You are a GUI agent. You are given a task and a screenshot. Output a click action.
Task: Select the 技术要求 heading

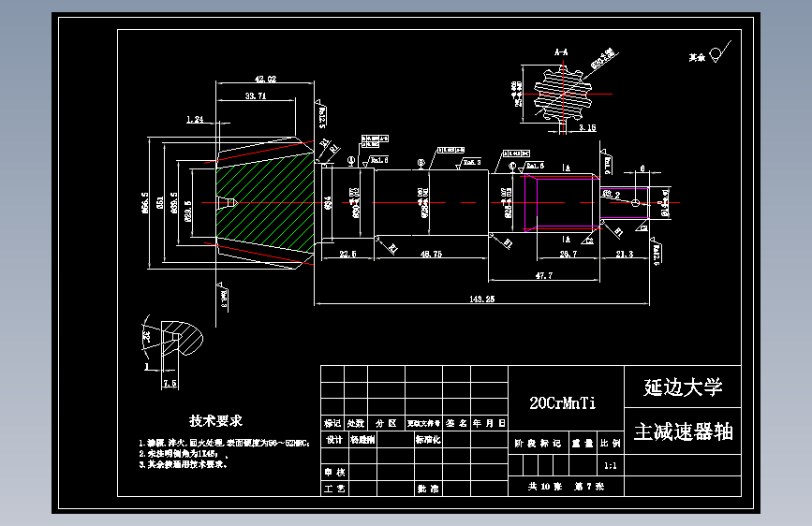[216, 420]
